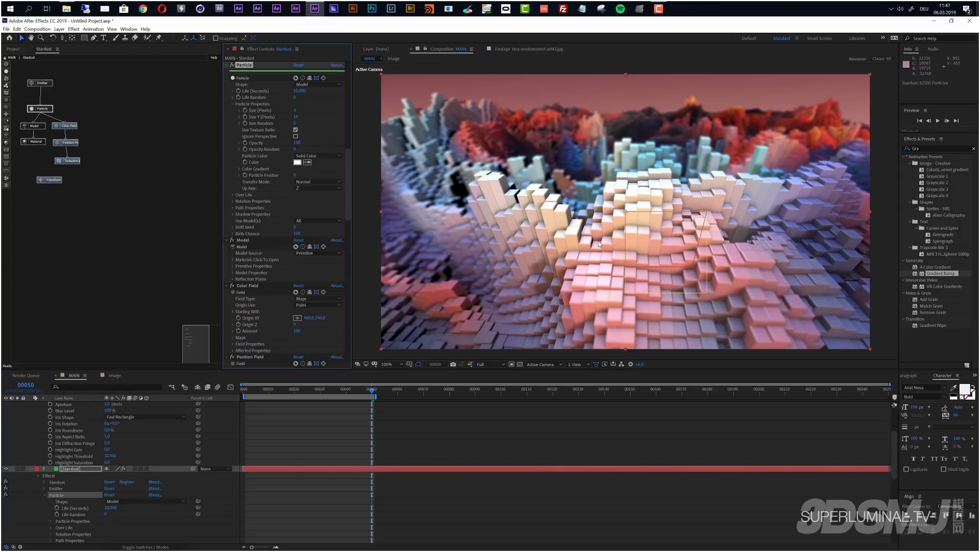
Task: Switch to Small Screen workspace
Action: point(819,38)
